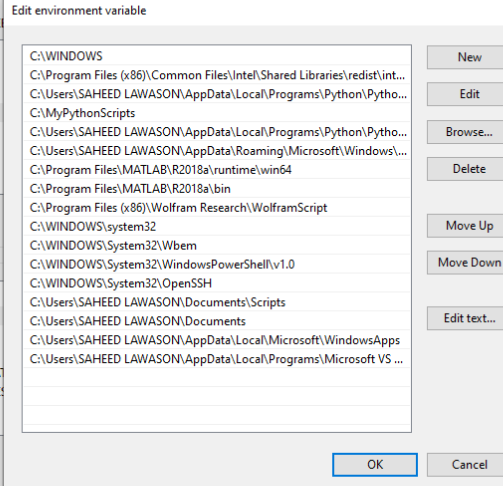
Task: Open the Edit text... view
Action: [465, 318]
